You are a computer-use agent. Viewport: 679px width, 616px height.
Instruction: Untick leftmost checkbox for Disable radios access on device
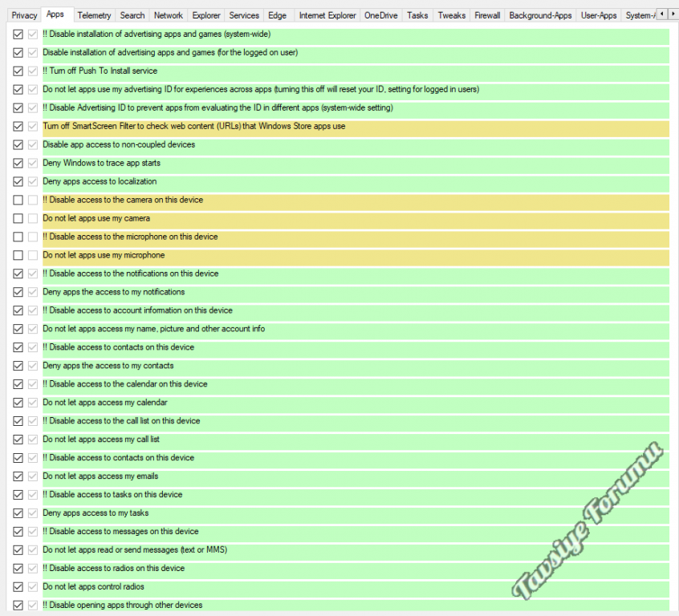click(18, 569)
